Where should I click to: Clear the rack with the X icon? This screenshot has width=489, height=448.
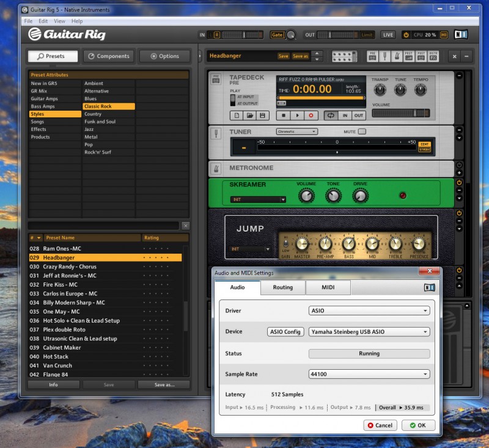click(x=454, y=56)
